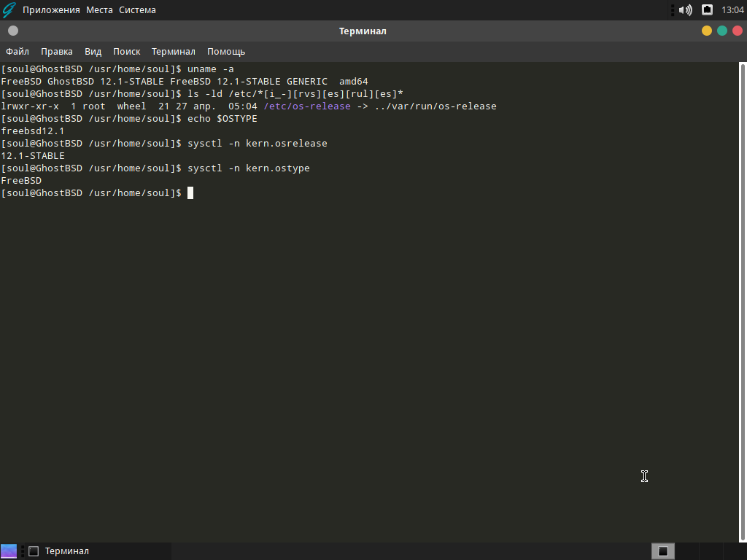The width and height of the screenshot is (747, 560).
Task: Click the network status tray icon
Action: coord(707,9)
